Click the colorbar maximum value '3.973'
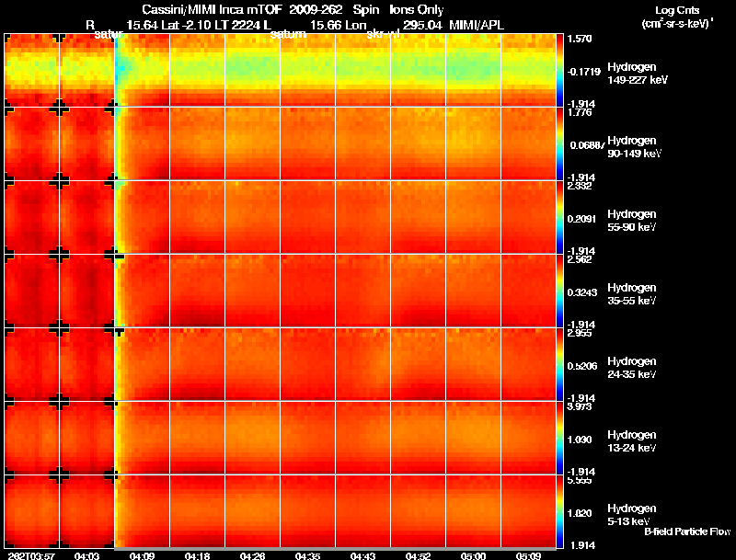This screenshot has height=560, width=736. pos(581,406)
